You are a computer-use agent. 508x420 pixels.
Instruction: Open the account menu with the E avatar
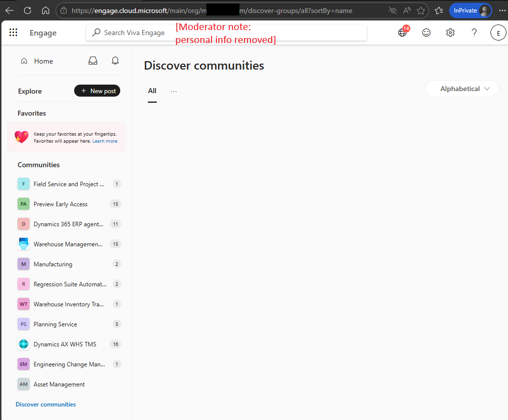coord(498,33)
